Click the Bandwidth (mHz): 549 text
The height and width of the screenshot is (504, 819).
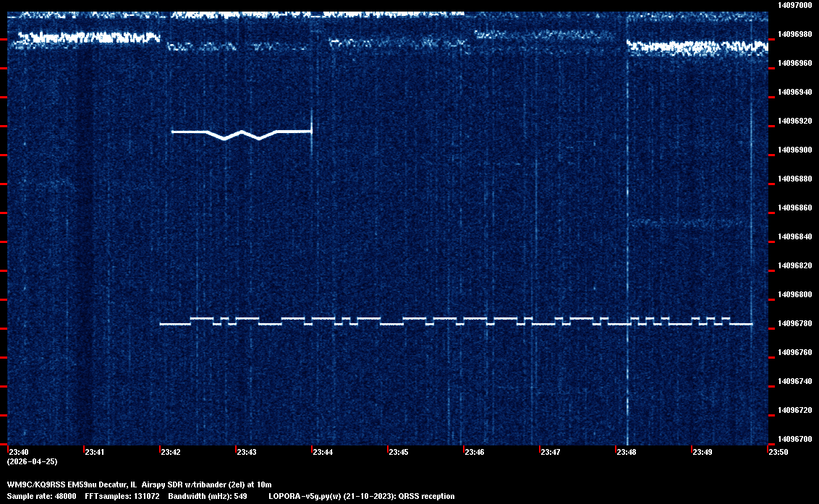206,496
